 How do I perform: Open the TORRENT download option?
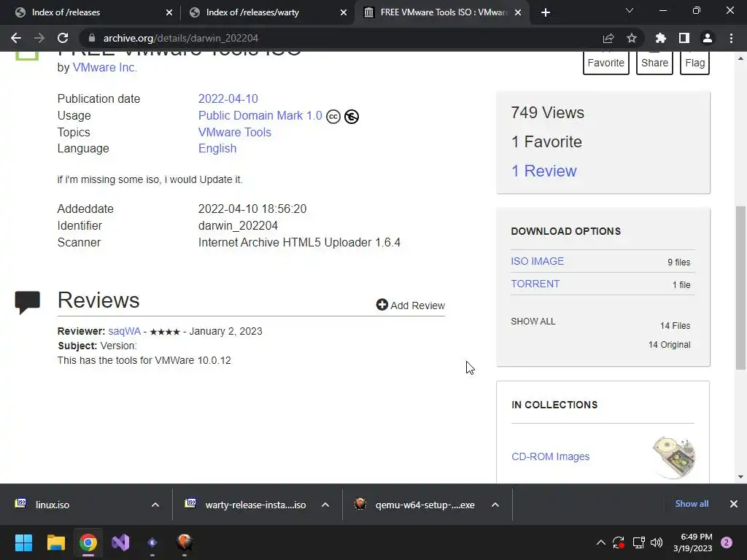click(x=535, y=284)
